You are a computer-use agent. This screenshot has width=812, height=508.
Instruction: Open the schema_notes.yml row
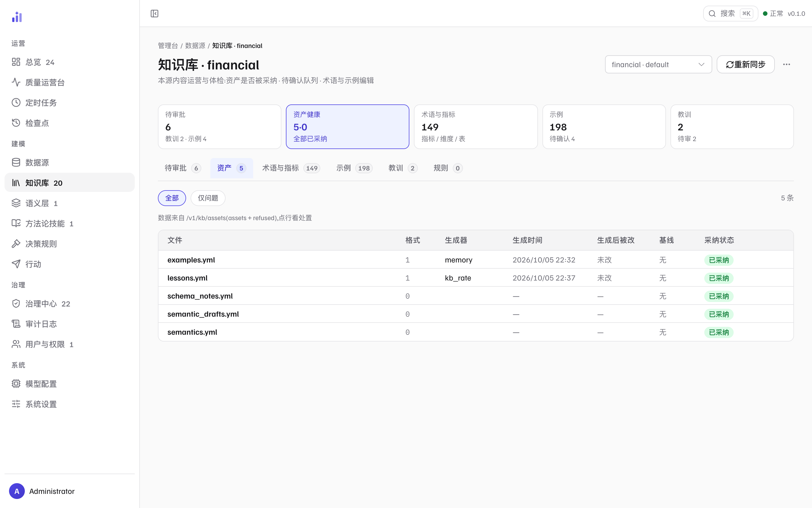click(475, 296)
